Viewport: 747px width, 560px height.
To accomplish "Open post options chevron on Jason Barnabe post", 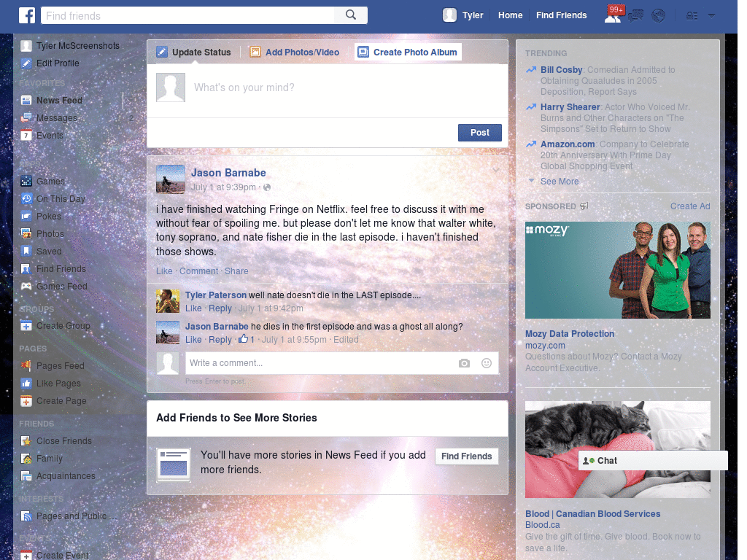I will (496, 169).
